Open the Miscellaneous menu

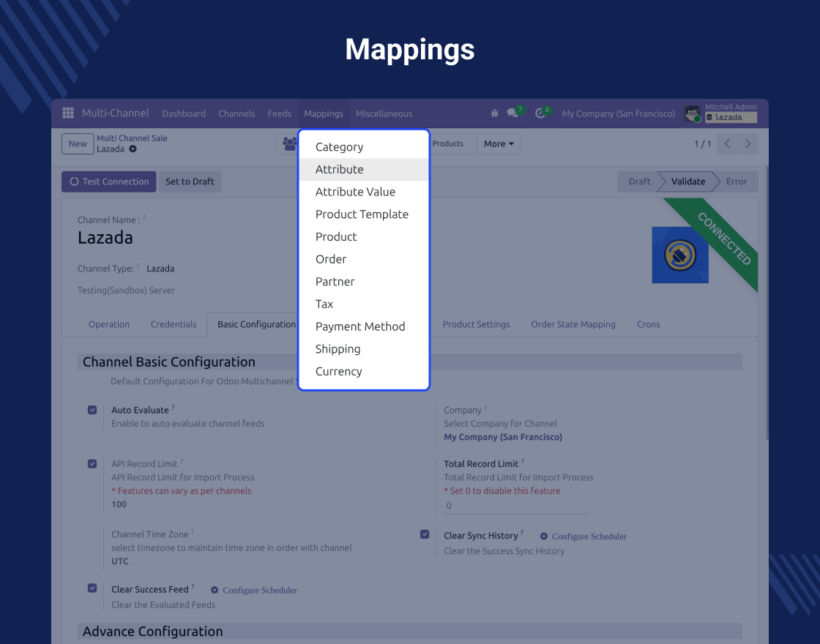tap(384, 113)
